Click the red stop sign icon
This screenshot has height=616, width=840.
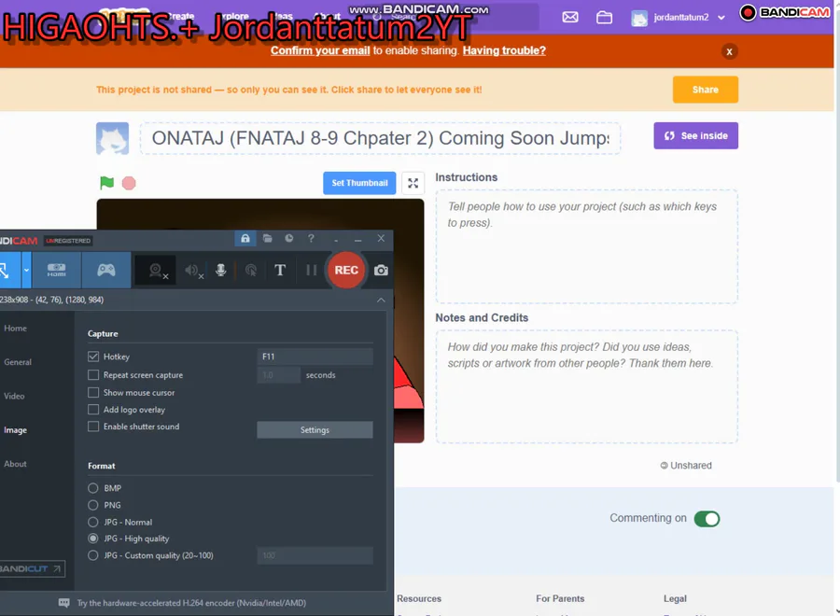tap(129, 183)
